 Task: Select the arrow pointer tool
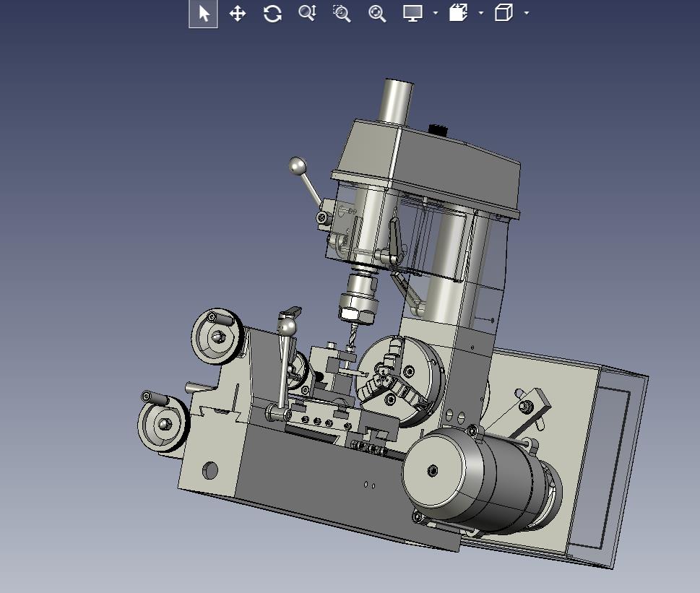coord(204,14)
